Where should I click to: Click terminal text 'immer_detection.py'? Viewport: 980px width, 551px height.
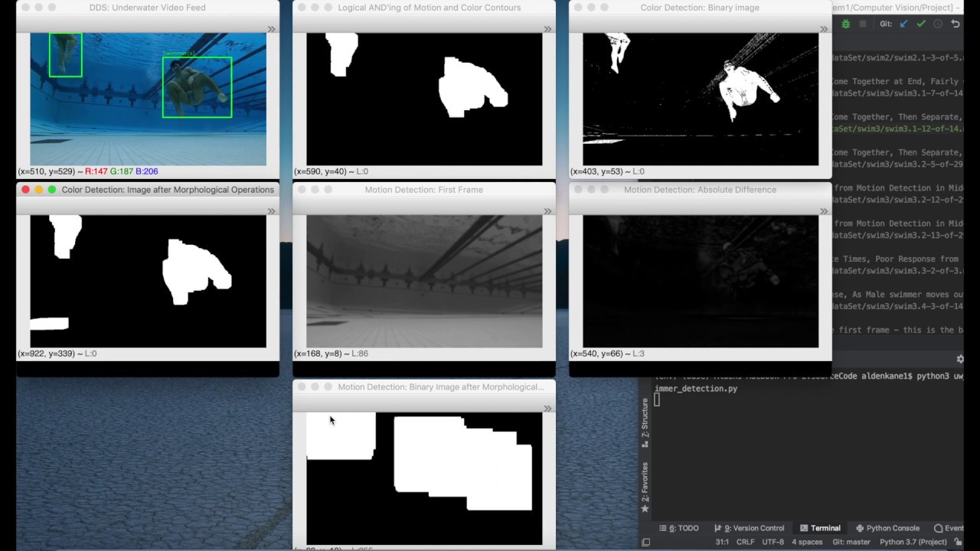(x=696, y=389)
